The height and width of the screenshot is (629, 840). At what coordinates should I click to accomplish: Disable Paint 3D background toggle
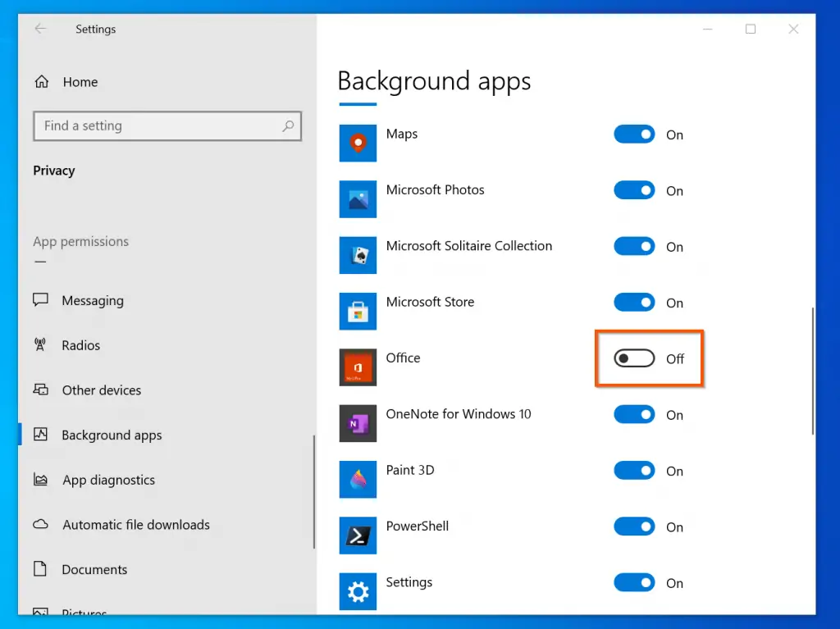point(634,471)
